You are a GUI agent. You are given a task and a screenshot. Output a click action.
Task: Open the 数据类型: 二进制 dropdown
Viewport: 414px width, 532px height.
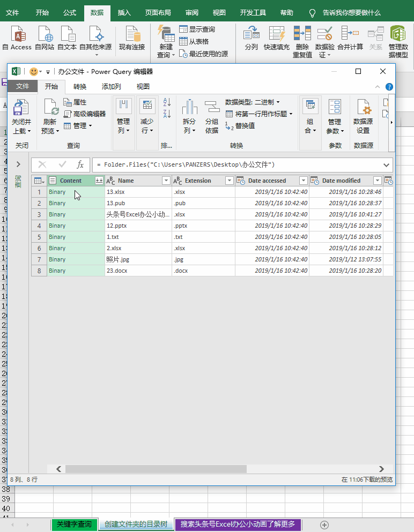tap(253, 102)
